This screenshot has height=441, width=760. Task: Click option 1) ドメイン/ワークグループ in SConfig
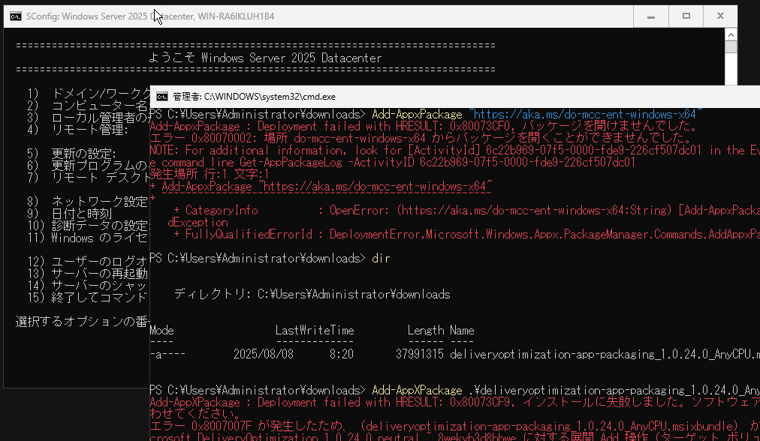[89, 94]
